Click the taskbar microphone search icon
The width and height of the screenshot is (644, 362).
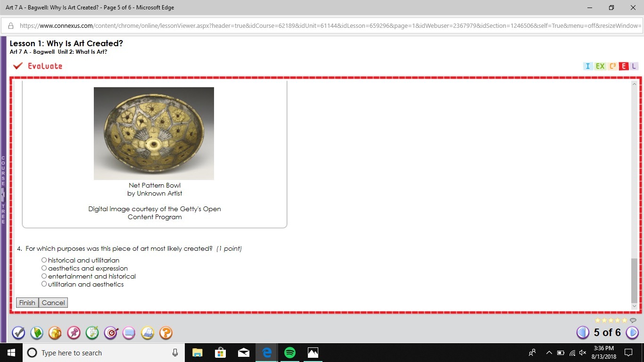175,353
